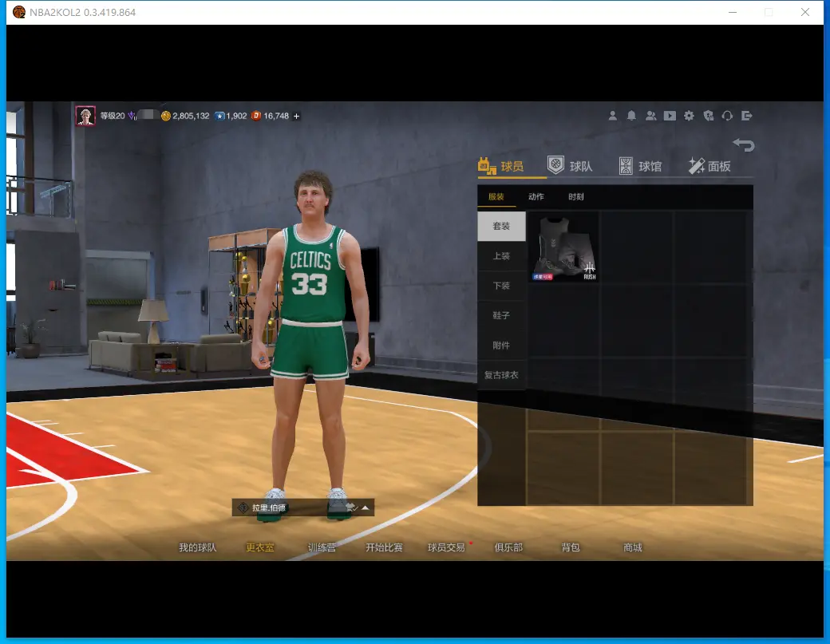Click the 2,805,132 coin balance
Screen dimensions: 830x644
pyautogui.click(x=191, y=116)
